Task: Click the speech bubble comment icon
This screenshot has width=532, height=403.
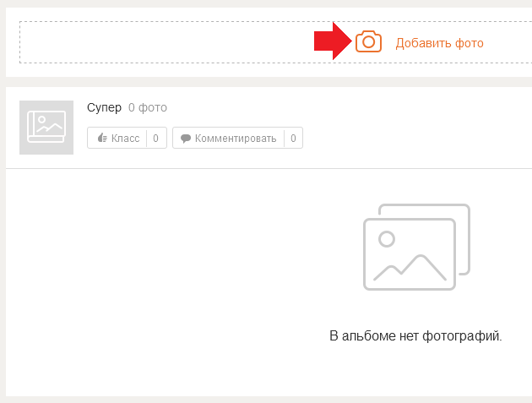Action: point(186,139)
